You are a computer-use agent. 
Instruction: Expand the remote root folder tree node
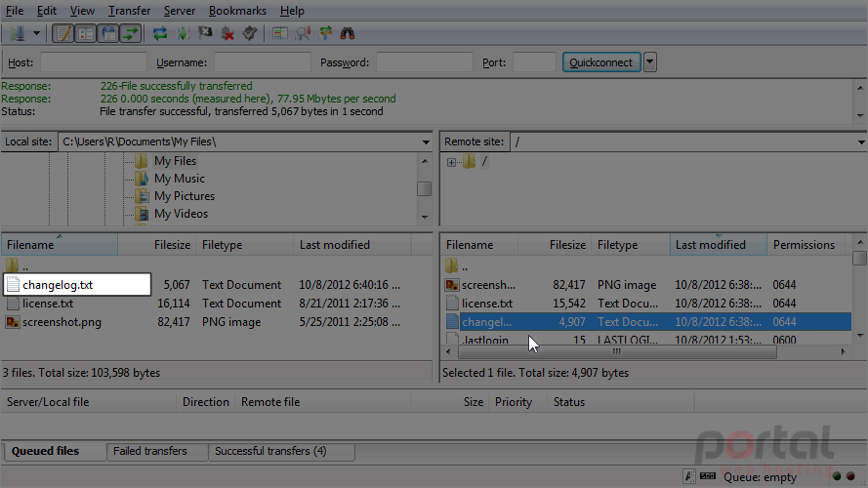(x=451, y=162)
